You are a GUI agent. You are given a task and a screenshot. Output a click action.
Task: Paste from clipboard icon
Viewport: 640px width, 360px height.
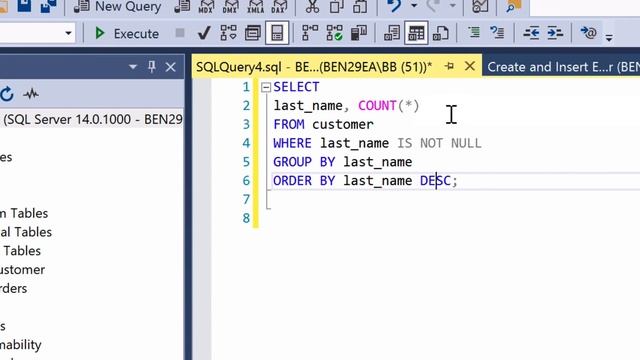point(360,6)
